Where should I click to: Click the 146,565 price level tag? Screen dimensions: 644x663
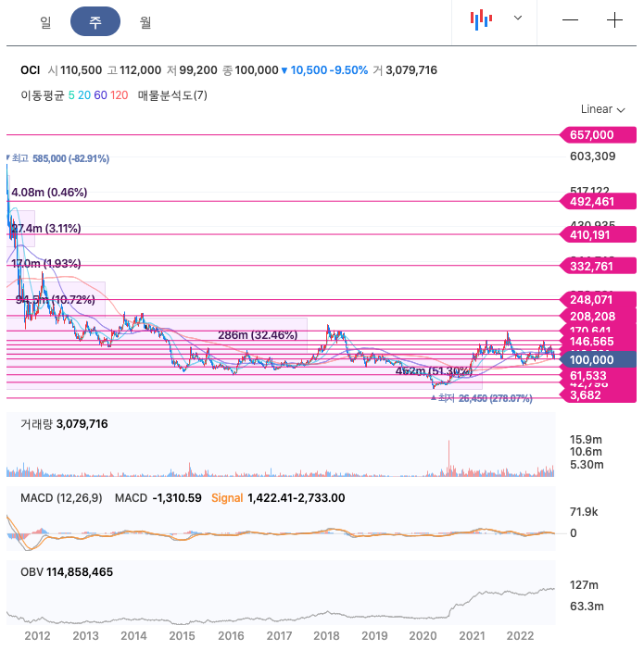(x=598, y=342)
